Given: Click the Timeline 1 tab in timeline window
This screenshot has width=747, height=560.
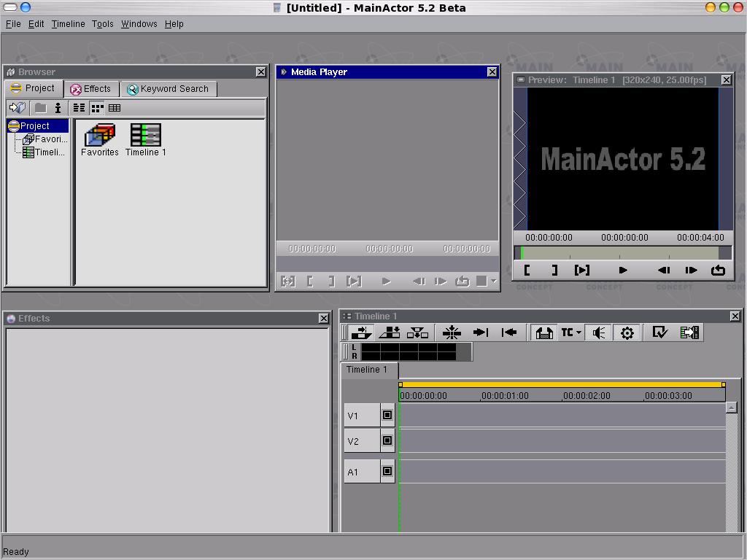Looking at the screenshot, I should click(x=369, y=370).
